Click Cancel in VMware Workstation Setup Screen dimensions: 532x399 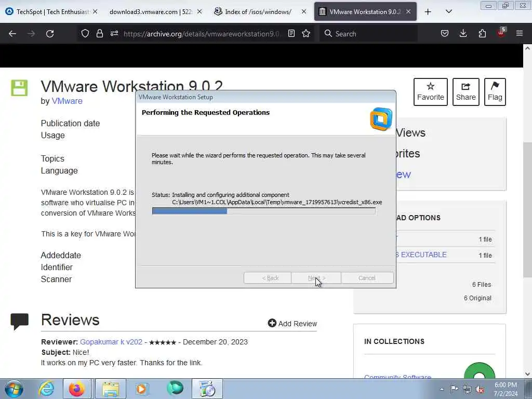[367, 278]
